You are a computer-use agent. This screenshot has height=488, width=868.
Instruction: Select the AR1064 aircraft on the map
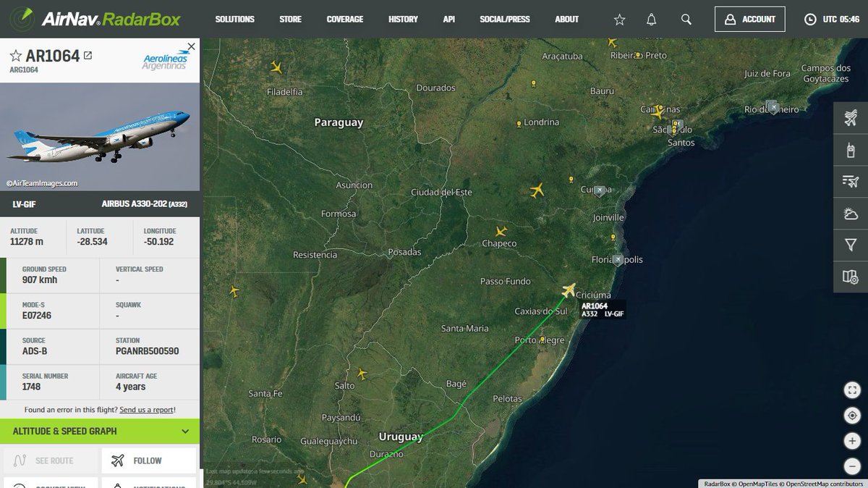[x=569, y=290]
